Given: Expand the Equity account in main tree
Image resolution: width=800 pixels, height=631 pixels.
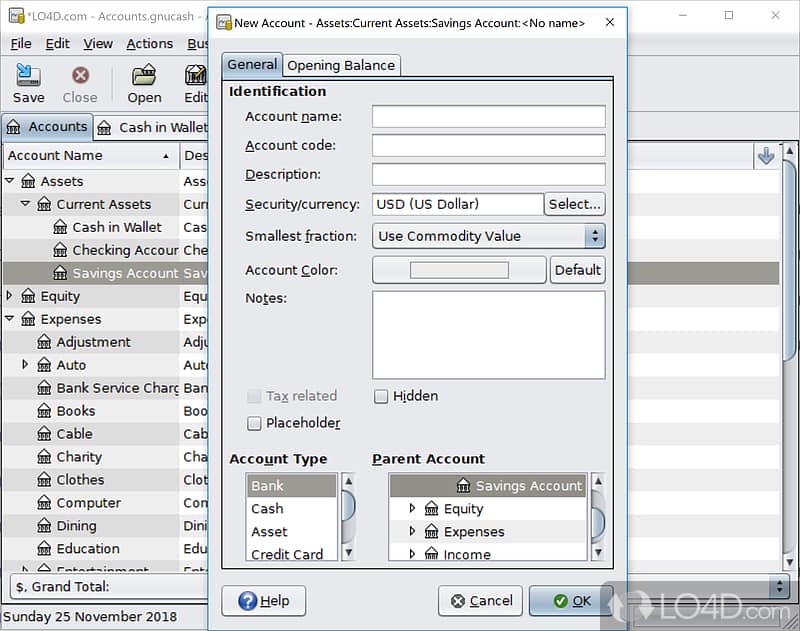Looking at the screenshot, I should (x=10, y=296).
